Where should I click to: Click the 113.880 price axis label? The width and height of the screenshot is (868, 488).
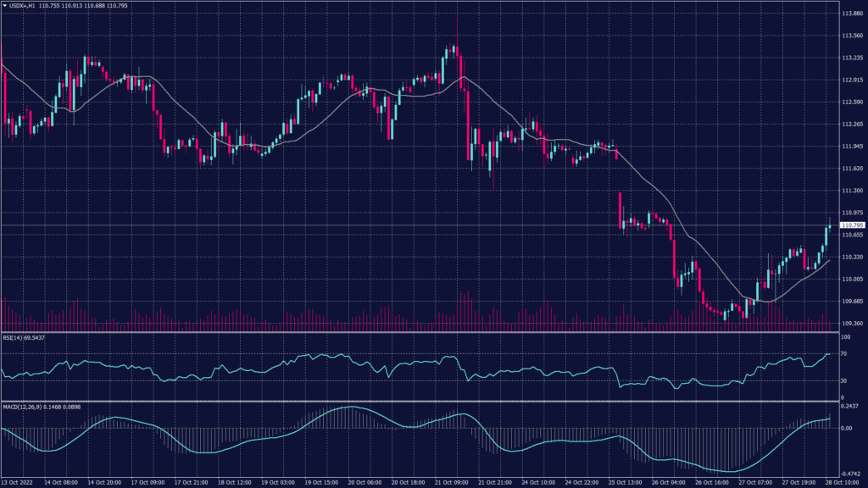tap(851, 14)
